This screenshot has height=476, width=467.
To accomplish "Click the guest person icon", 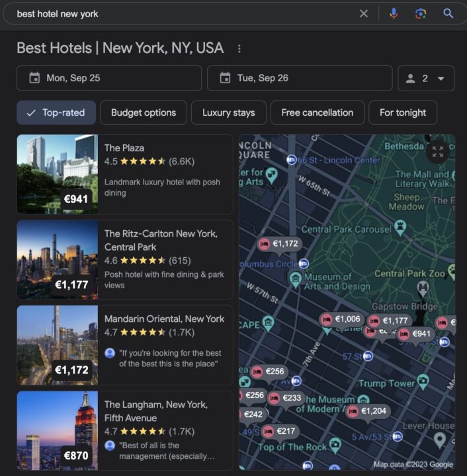I will pos(411,79).
